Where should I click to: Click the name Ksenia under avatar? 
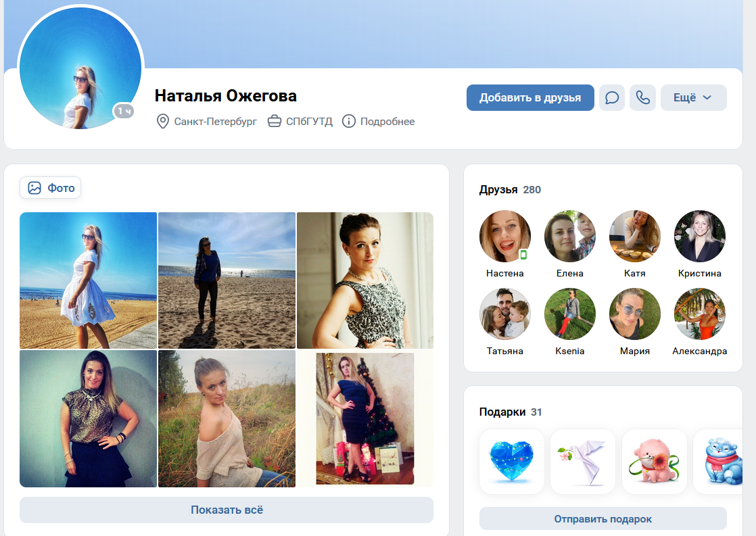coord(570,351)
